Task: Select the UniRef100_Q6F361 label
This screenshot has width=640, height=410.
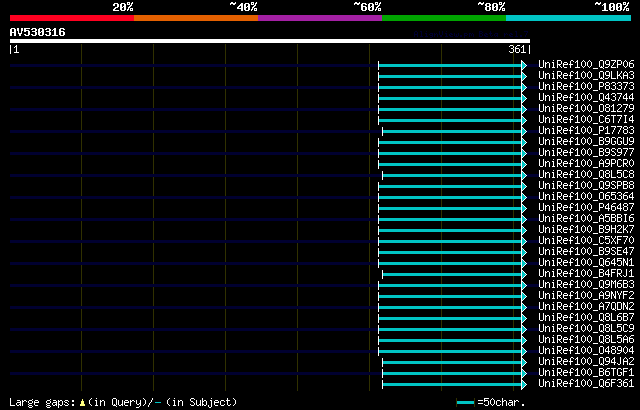Action: pyautogui.click(x=586, y=384)
